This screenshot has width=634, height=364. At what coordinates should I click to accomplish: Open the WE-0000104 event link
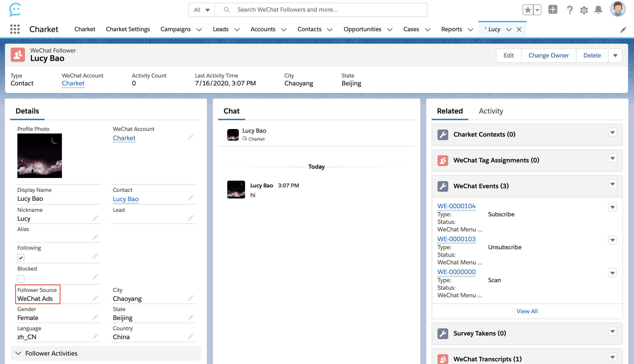point(456,206)
